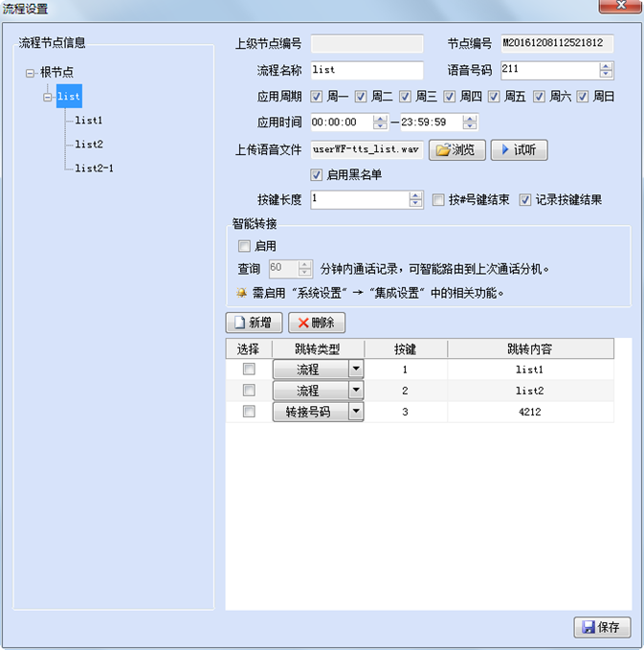This screenshot has width=644, height=650.
Task: Open the 转接号码 jump type dropdown
Action: (355, 411)
